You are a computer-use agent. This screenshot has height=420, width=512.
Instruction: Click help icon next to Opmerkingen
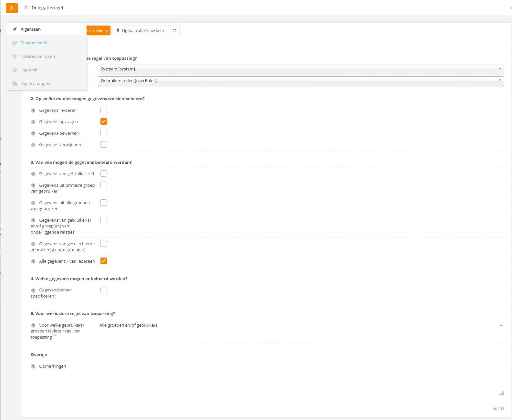point(33,366)
